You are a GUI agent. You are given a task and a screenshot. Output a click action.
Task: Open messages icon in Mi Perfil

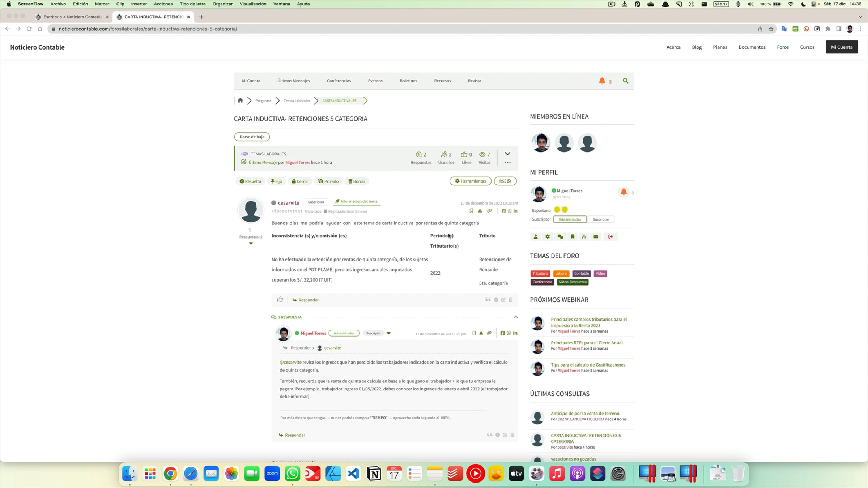tap(560, 237)
